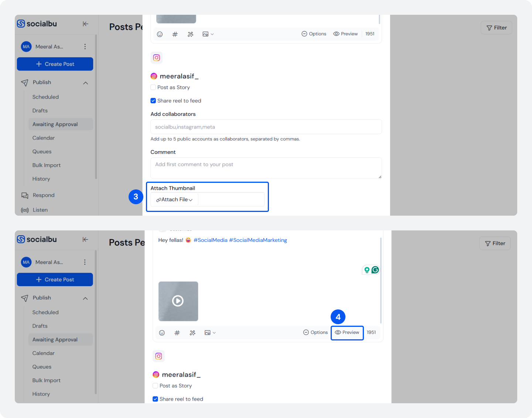Open image media dropdown in top screenshot toolbar
This screenshot has width=532, height=418.
[x=208, y=34]
